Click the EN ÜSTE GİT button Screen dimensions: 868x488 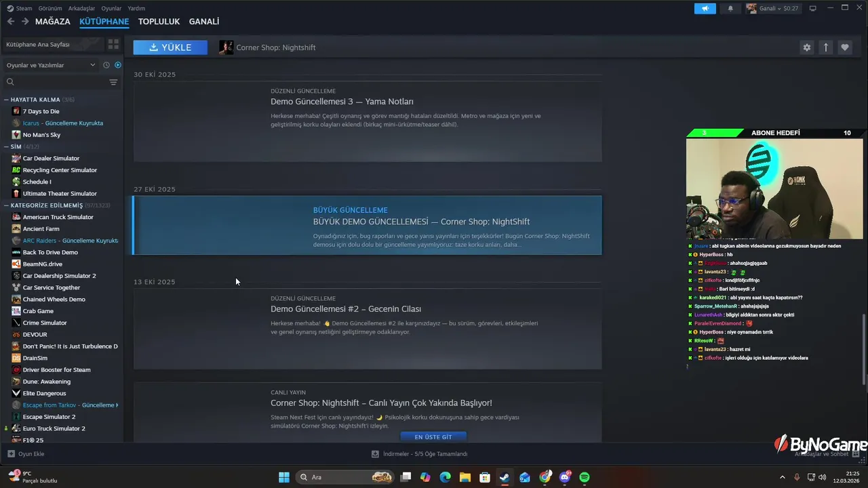click(x=433, y=437)
